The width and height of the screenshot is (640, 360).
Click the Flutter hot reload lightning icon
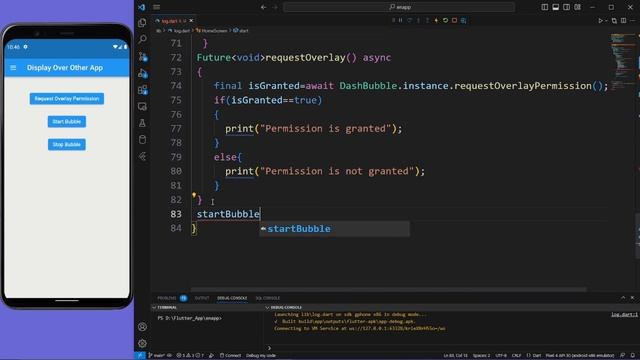436,20
